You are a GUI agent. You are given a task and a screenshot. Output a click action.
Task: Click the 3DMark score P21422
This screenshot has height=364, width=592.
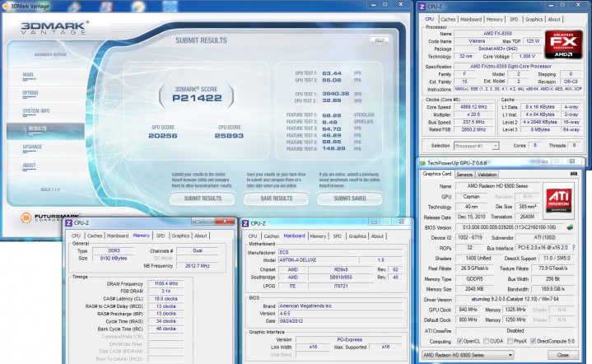(x=197, y=98)
